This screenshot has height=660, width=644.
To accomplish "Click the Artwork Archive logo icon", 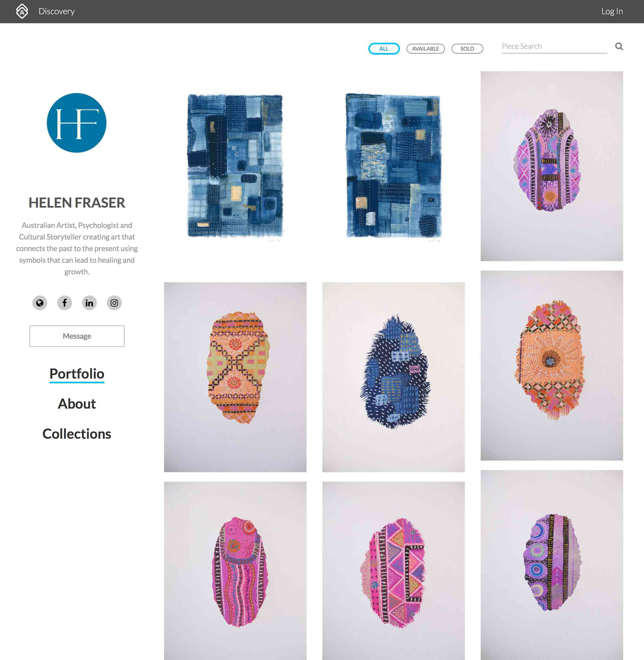I will pos(22,11).
